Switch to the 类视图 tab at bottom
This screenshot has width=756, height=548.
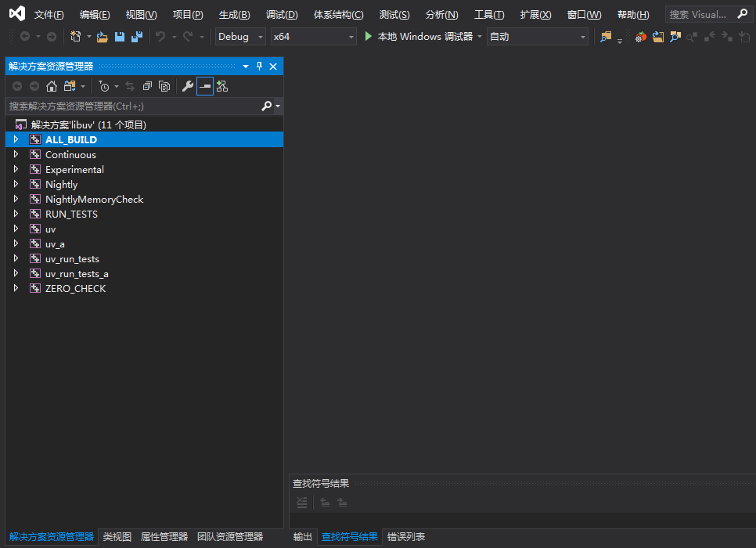[116, 536]
